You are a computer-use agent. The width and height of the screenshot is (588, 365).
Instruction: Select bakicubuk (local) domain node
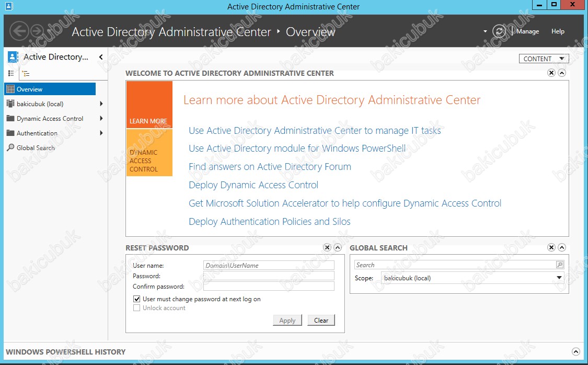40,104
